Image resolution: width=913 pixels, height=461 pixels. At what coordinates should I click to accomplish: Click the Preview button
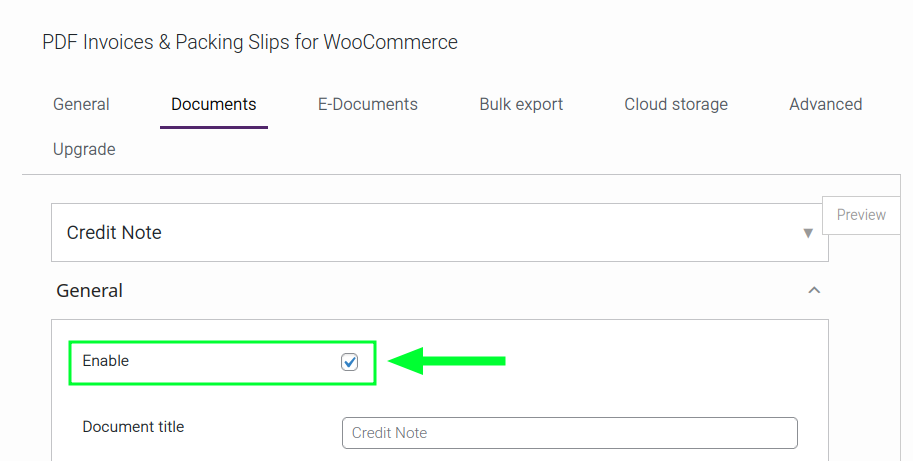pyautogui.click(x=861, y=215)
